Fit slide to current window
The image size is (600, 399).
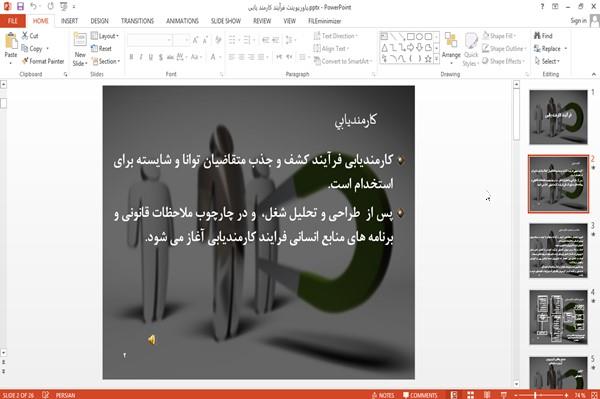pos(594,395)
